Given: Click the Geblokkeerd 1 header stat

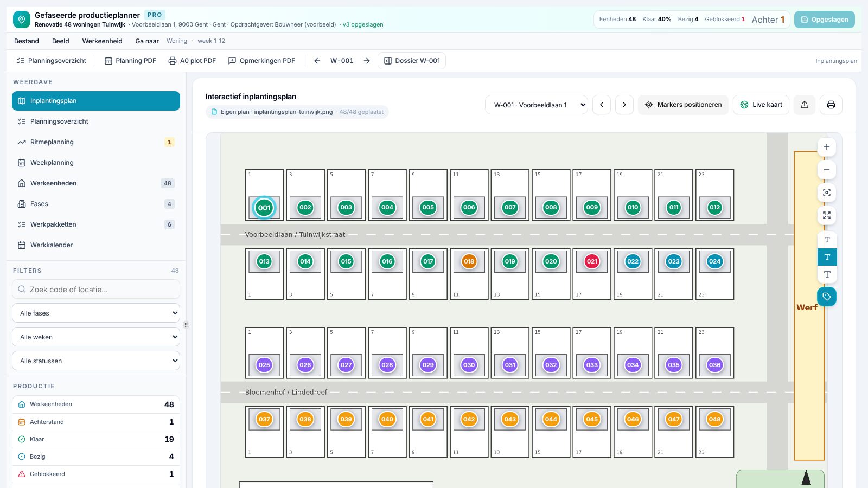Looking at the screenshot, I should (725, 19).
